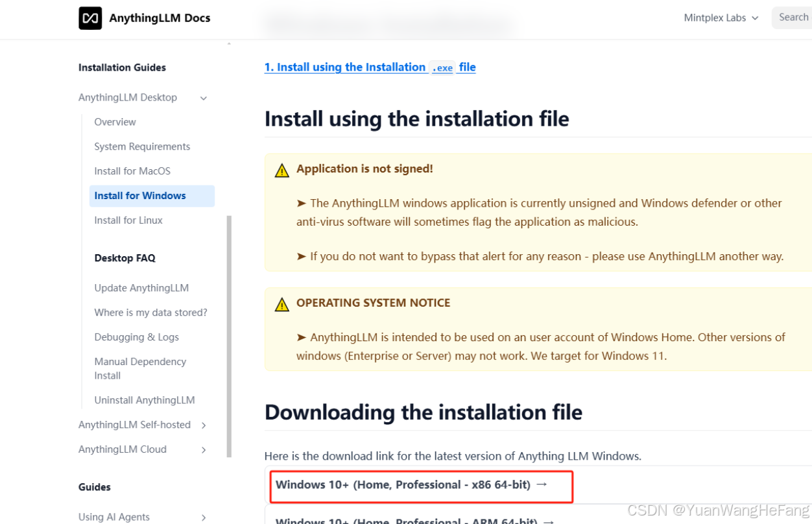The height and width of the screenshot is (524, 812).
Task: Open AnythingLLM Cloud section
Action: (x=123, y=449)
